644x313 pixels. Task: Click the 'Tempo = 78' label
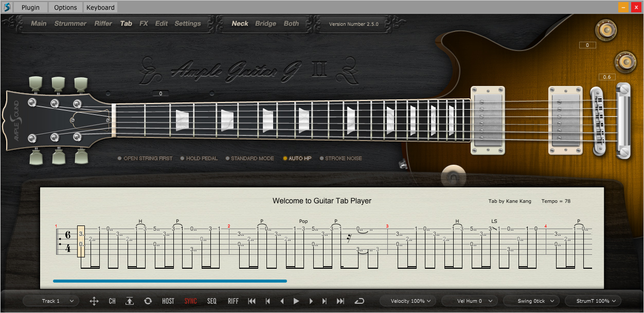click(x=556, y=201)
